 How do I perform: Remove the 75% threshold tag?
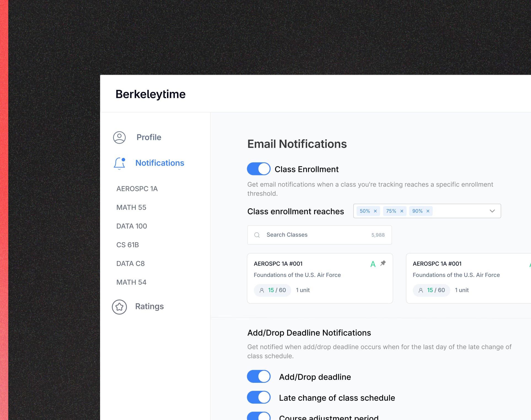(x=402, y=211)
